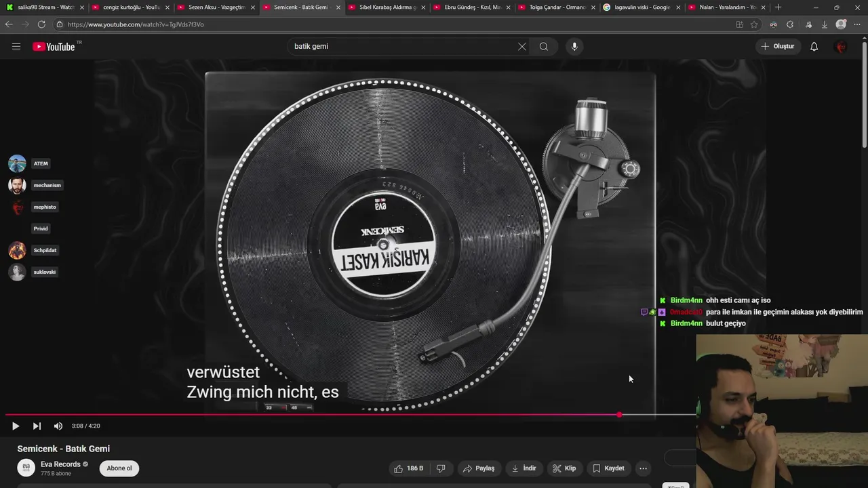Click the mechanism user in overlay list
This screenshot has height=488, width=868.
pos(35,185)
